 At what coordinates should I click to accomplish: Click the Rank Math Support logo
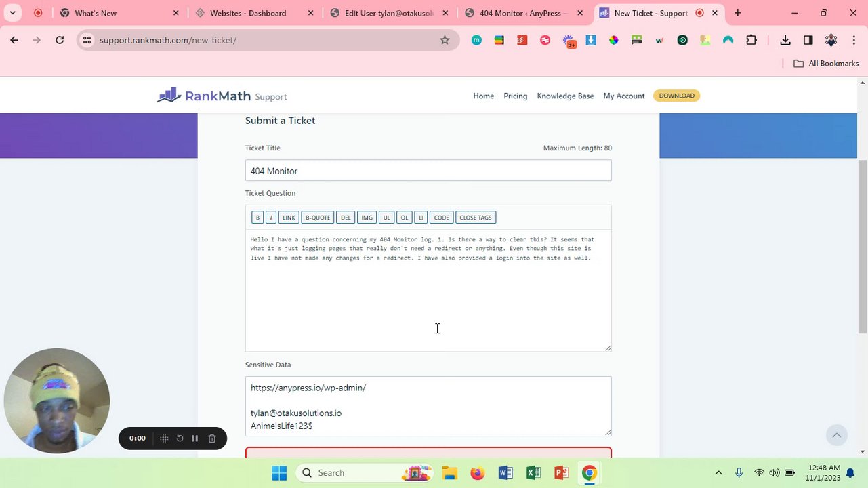point(222,96)
